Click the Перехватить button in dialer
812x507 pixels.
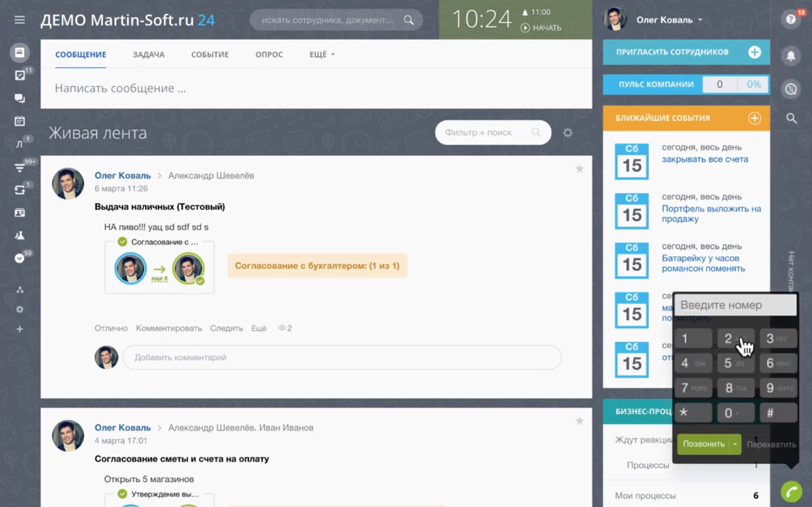coord(771,444)
